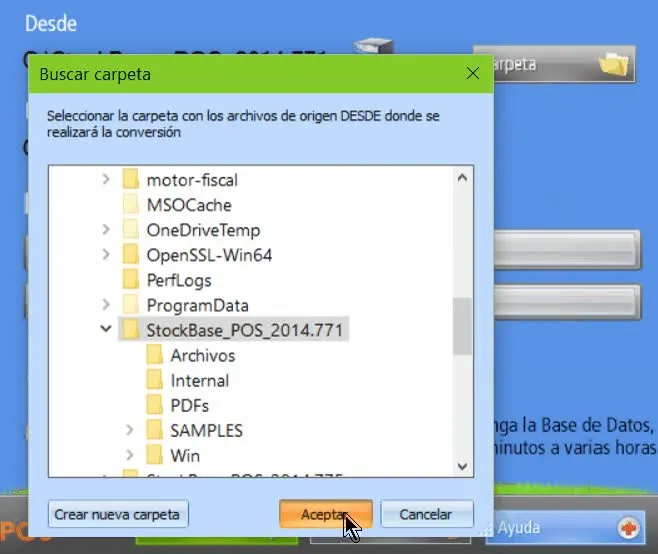
Task: Expand the OpenSSL-Win64 folder
Action: [106, 254]
